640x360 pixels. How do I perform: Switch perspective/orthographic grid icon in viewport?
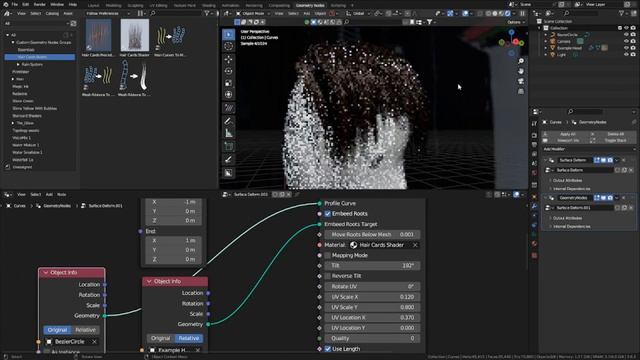coord(521,91)
